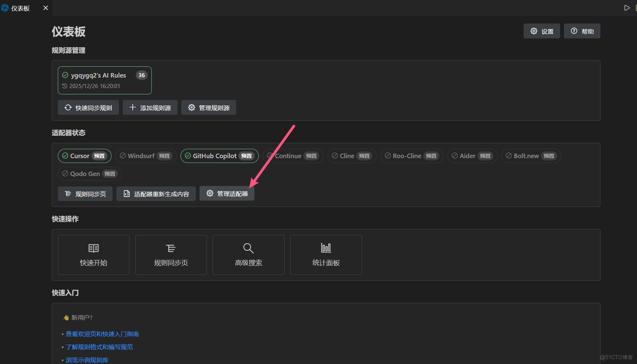The height and width of the screenshot is (364, 637).
Task: Close the 仪表板 tab
Action: [x=45, y=8]
